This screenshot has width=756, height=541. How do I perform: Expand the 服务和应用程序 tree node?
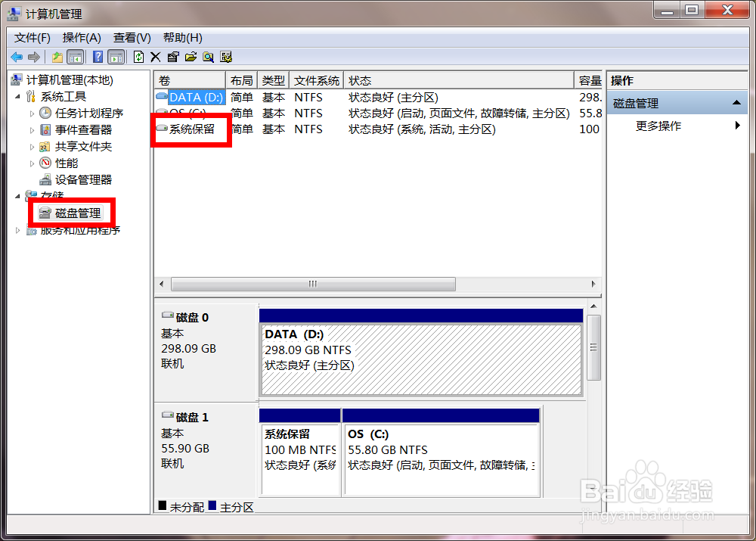(x=17, y=231)
